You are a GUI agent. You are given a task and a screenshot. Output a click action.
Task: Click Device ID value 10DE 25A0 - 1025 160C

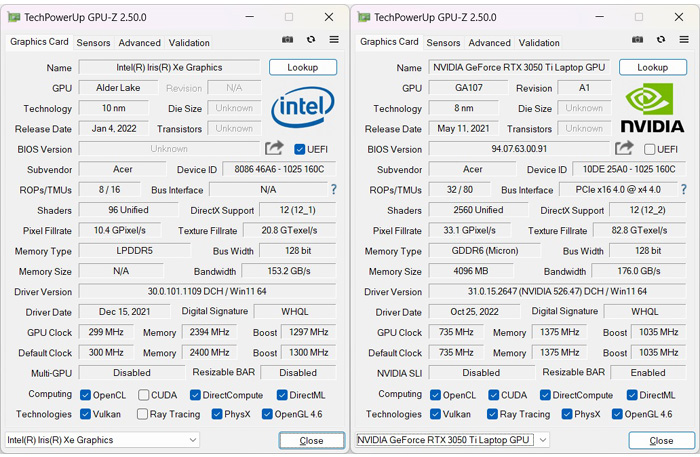pos(629,169)
